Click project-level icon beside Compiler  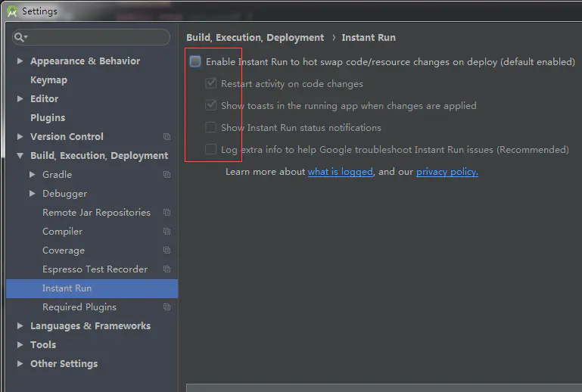pos(167,232)
